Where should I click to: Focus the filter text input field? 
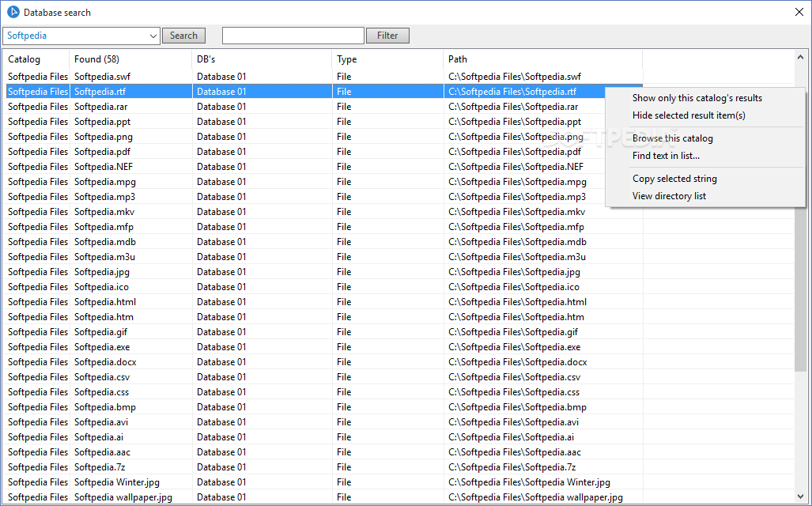coord(293,36)
